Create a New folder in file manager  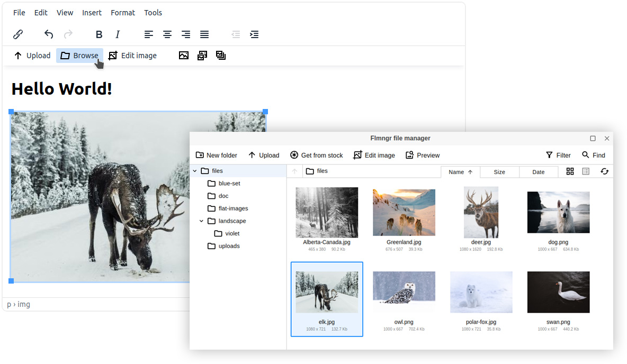pos(217,155)
